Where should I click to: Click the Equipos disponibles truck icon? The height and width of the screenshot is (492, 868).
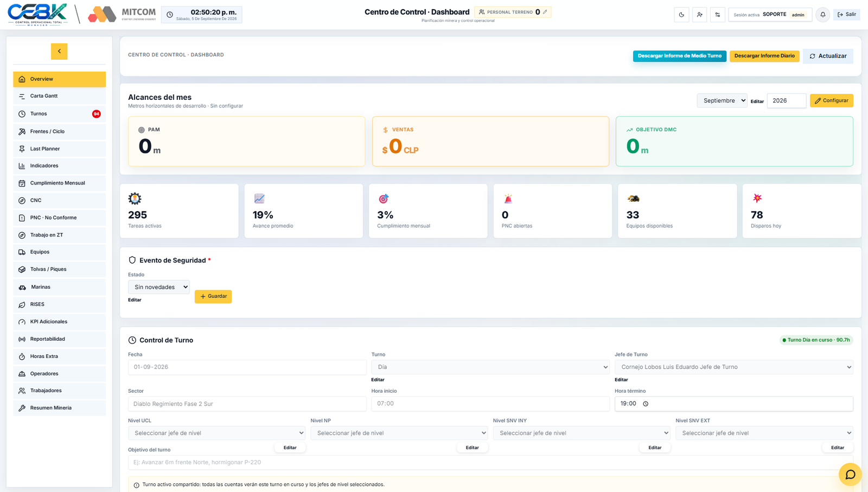coord(633,199)
